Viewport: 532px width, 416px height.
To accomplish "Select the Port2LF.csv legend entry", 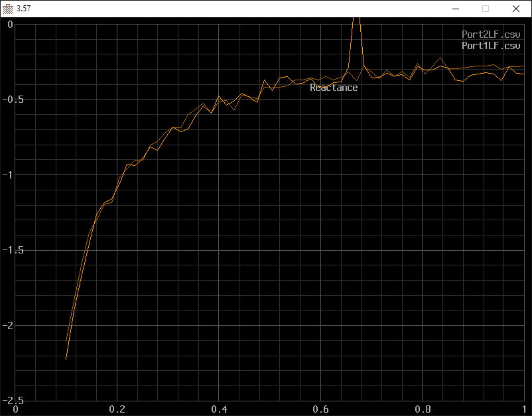I will 491,35.
